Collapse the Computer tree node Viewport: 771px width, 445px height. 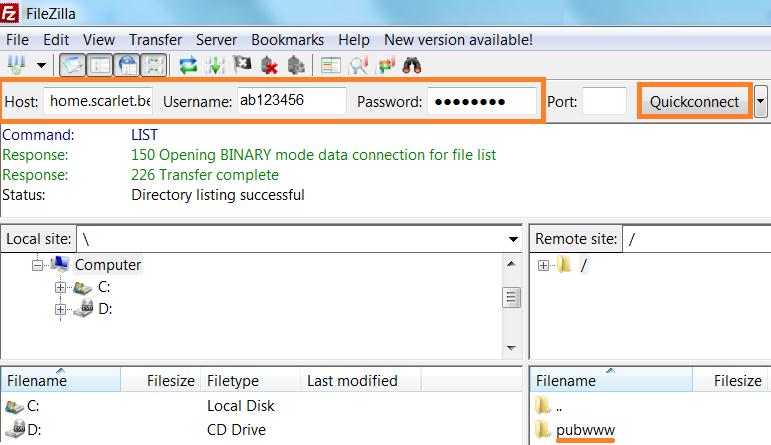point(37,266)
